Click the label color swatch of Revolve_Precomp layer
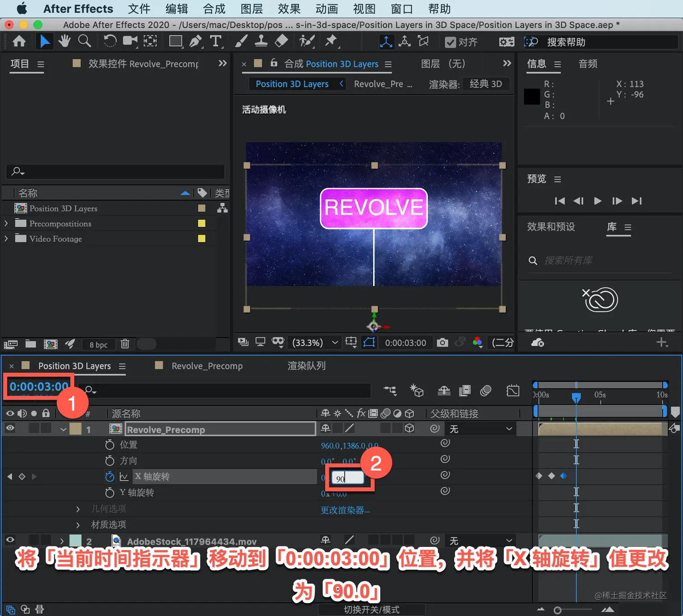Screen dimensions: 683x616 coord(75,429)
